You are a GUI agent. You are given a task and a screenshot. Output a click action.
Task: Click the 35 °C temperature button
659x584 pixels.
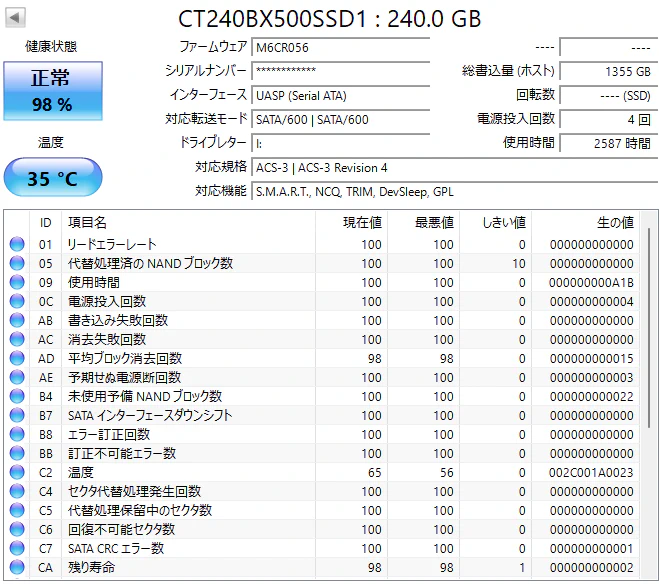(x=53, y=177)
